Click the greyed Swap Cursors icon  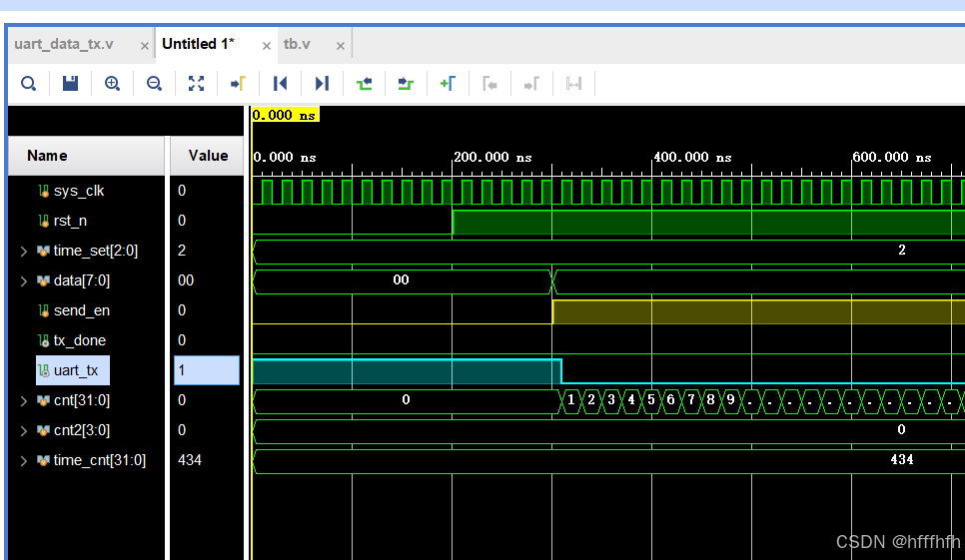(x=573, y=84)
